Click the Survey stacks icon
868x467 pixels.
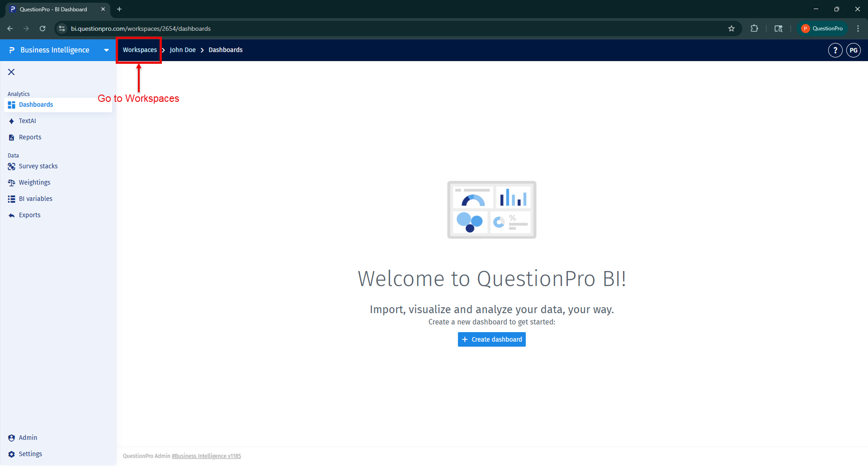click(x=12, y=167)
